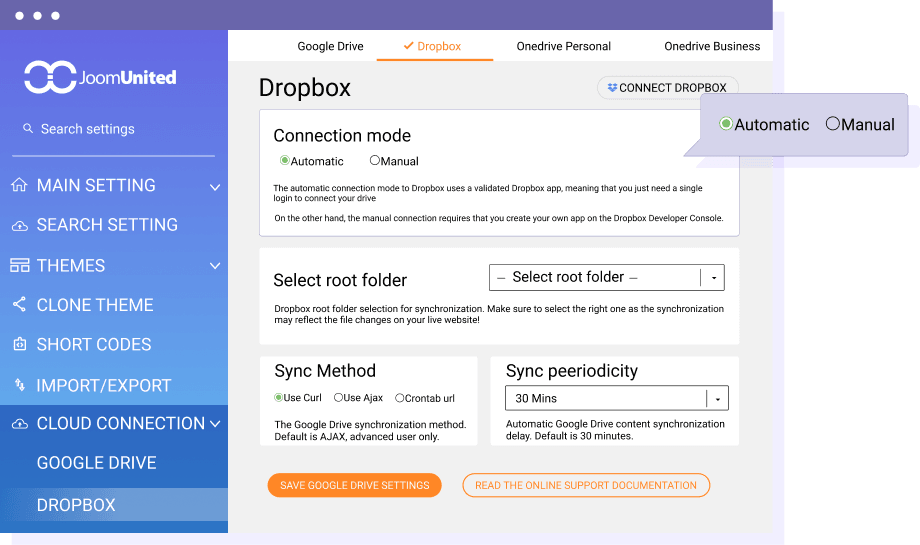Expand the Main Setting menu chevron

215,186
